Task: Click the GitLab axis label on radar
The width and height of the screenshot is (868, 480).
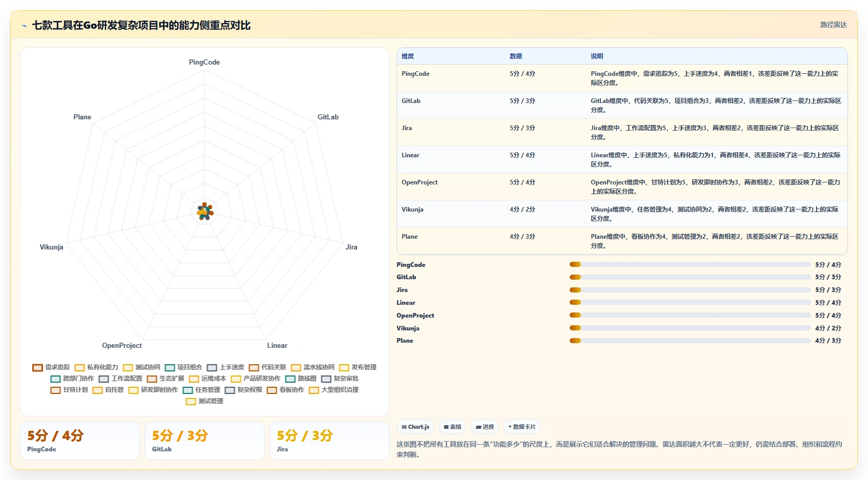Action: (328, 117)
